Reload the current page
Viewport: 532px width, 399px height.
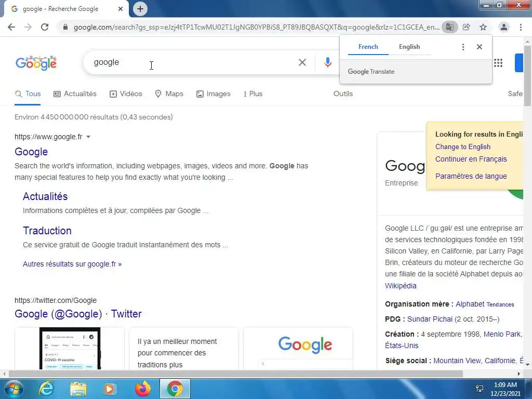point(45,27)
